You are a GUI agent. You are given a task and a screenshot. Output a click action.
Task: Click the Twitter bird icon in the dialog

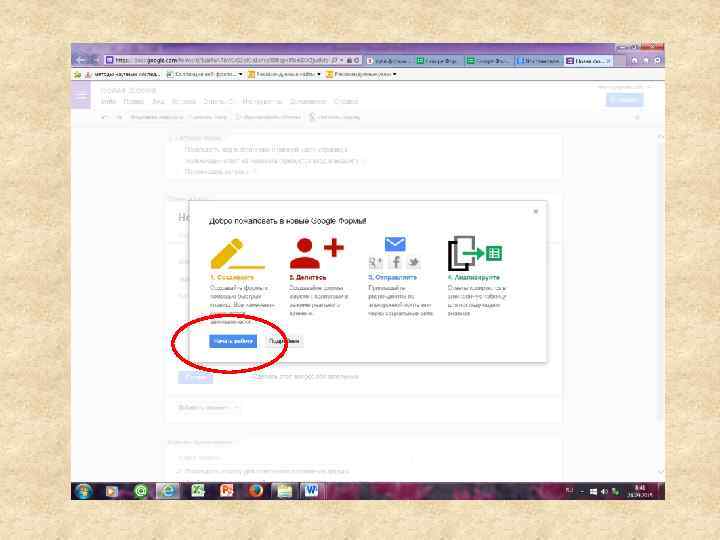[413, 262]
